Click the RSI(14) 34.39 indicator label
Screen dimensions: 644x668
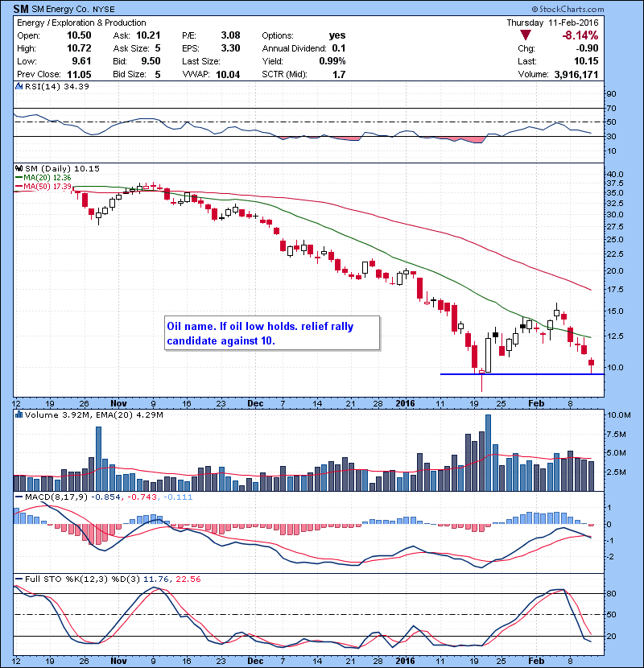(x=56, y=86)
